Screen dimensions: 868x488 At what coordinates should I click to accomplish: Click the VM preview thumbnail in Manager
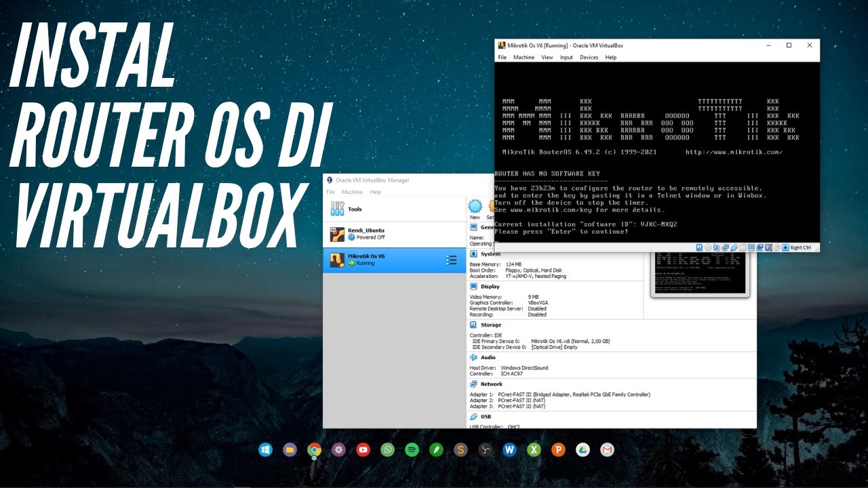(699, 274)
